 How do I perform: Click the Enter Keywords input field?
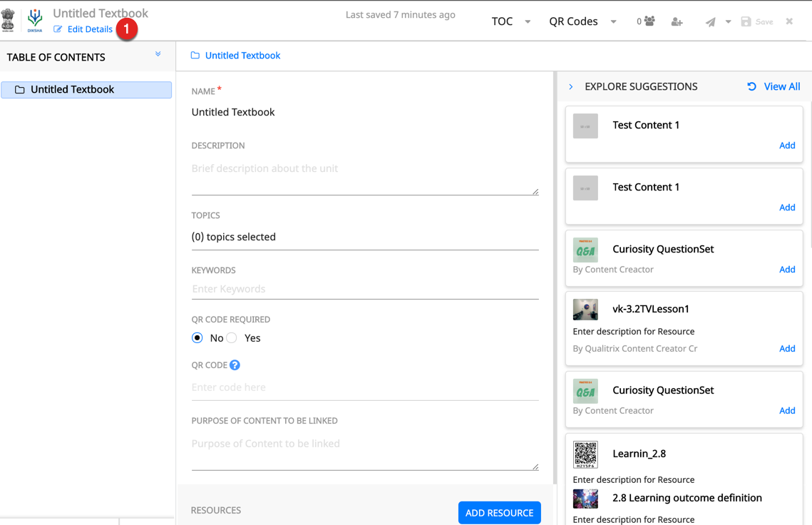[x=364, y=289]
